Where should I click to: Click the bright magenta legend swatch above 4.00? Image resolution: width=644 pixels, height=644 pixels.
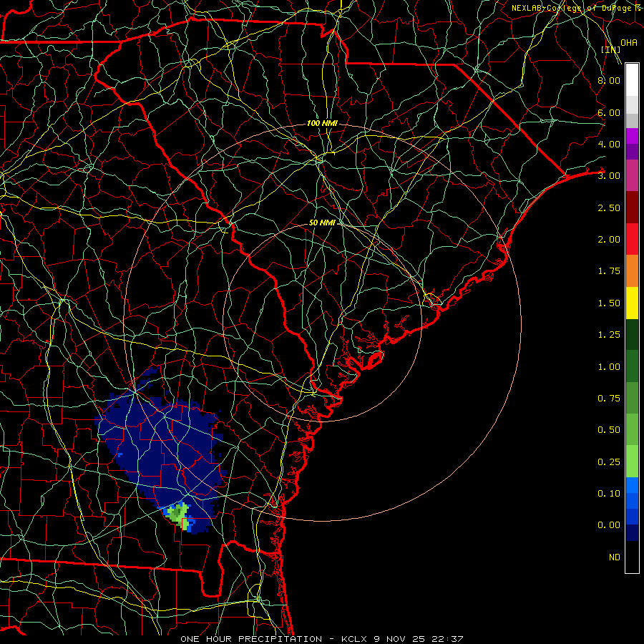632,136
